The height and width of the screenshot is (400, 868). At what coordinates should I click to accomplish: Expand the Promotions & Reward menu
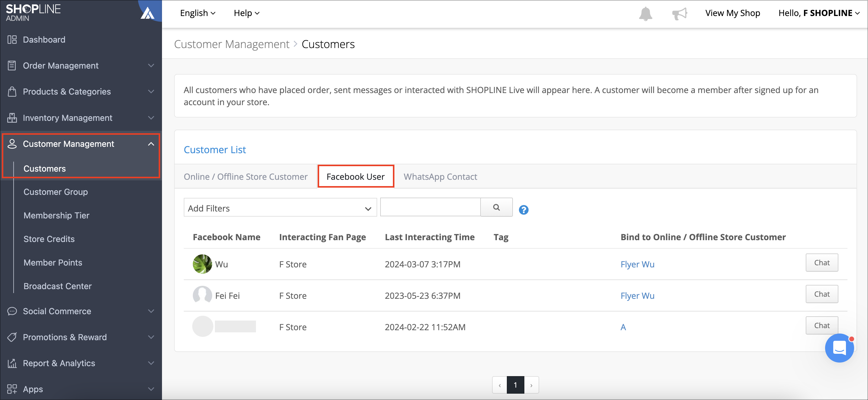click(x=151, y=337)
